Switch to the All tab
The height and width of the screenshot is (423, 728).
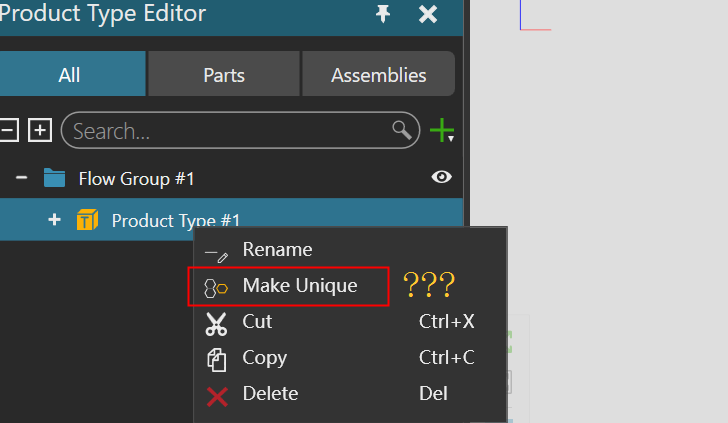[70, 75]
